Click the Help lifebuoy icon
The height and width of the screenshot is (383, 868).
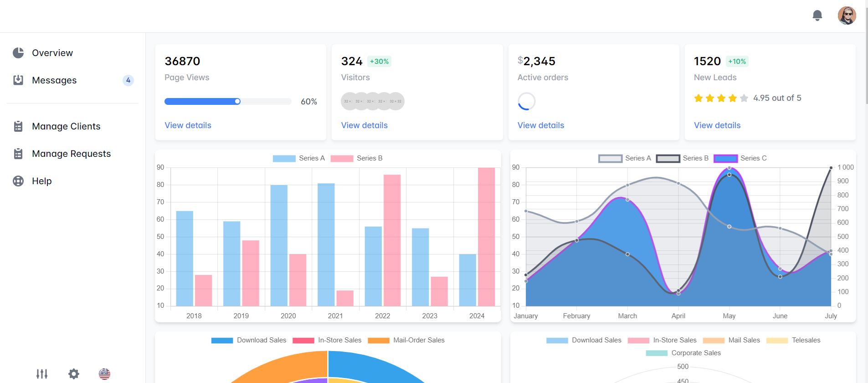18,181
